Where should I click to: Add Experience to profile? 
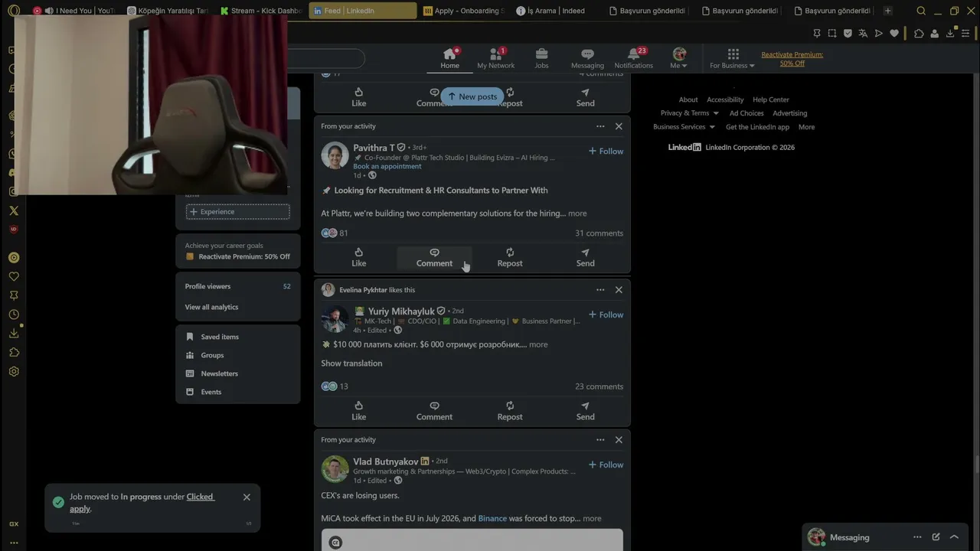(x=238, y=212)
